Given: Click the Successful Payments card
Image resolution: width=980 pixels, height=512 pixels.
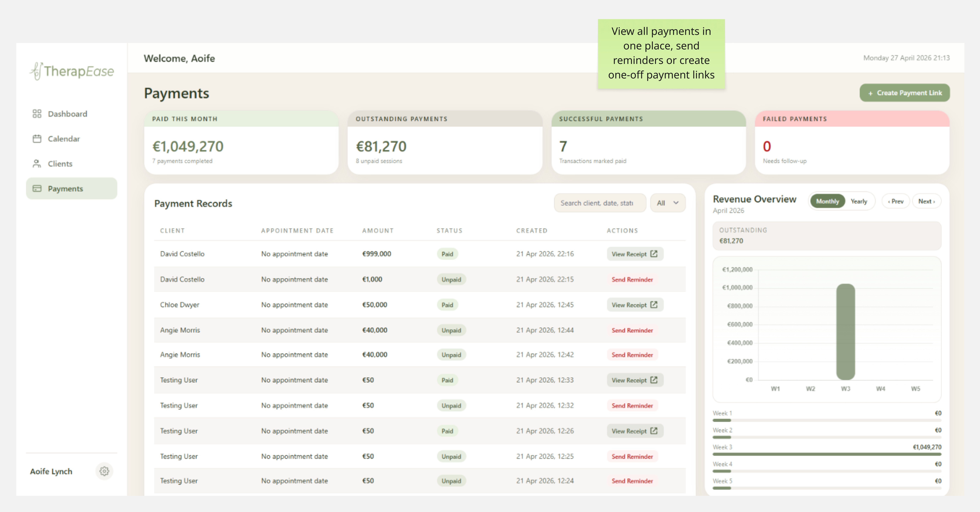Looking at the screenshot, I should pos(648,143).
